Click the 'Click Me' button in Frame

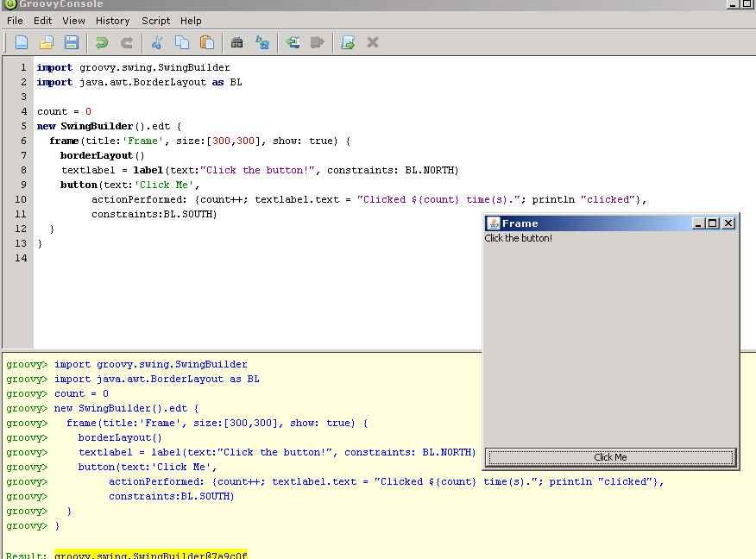(x=610, y=457)
